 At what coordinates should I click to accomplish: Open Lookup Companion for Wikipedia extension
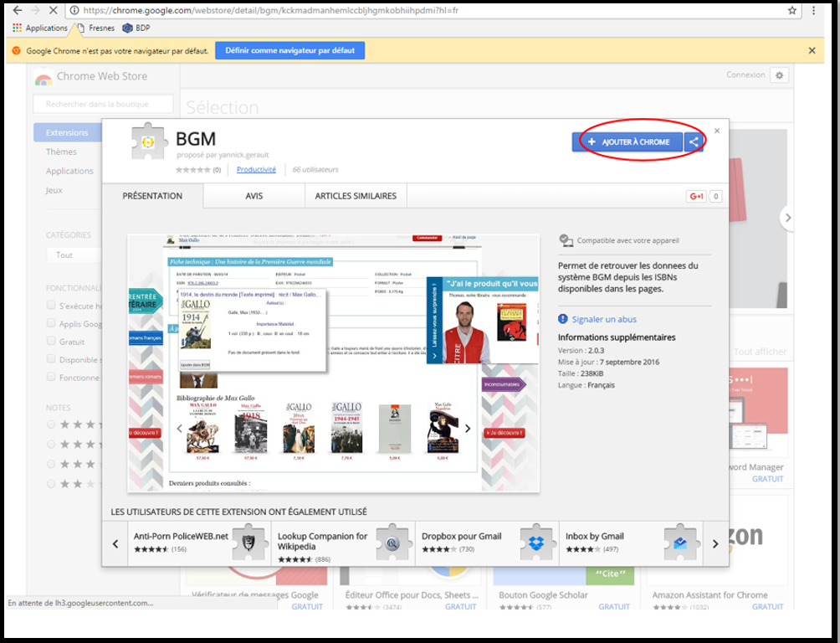coord(322,541)
